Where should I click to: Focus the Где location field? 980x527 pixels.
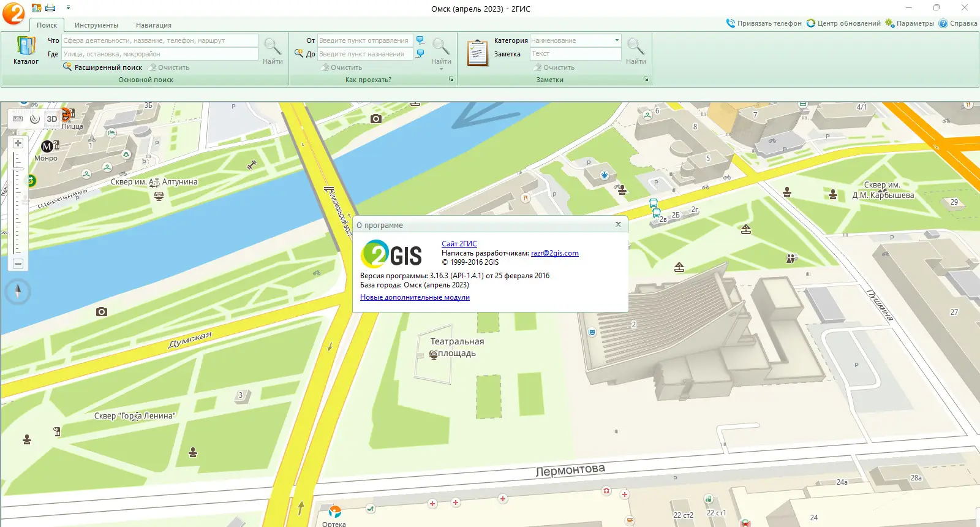coord(159,54)
